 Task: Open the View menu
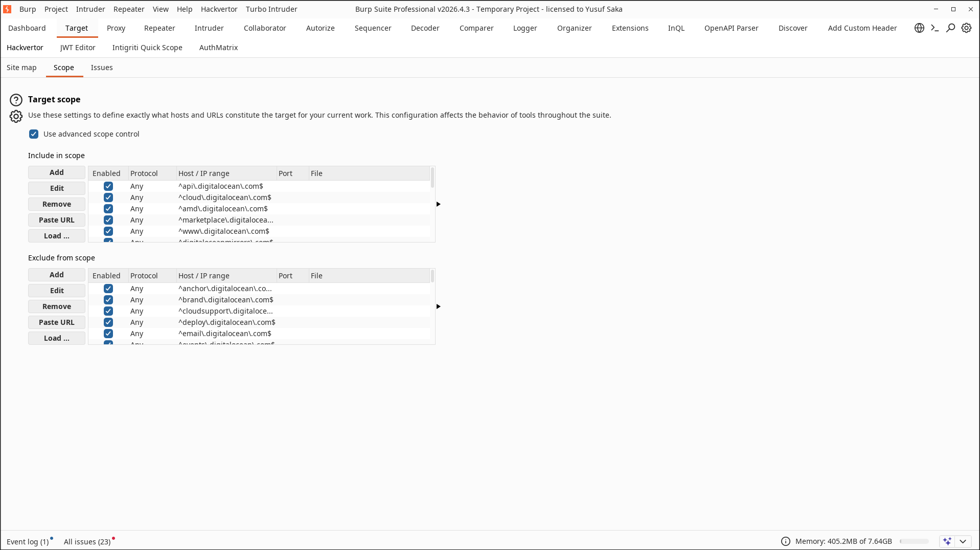161,9
